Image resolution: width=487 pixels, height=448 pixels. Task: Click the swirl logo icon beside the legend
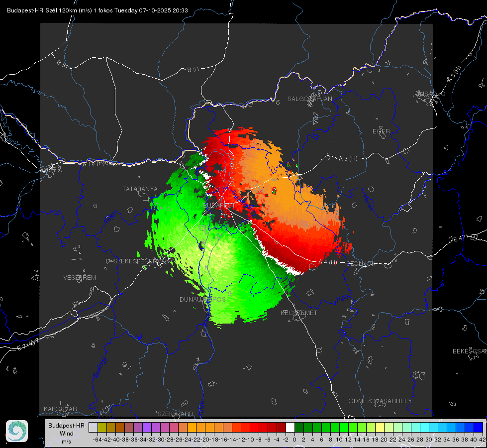[x=17, y=431]
